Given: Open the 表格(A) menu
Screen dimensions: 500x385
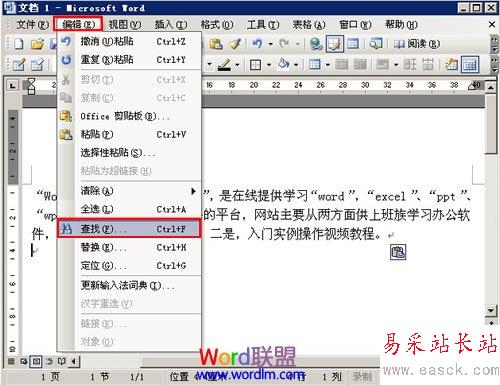Looking at the screenshot, I should 309,24.
